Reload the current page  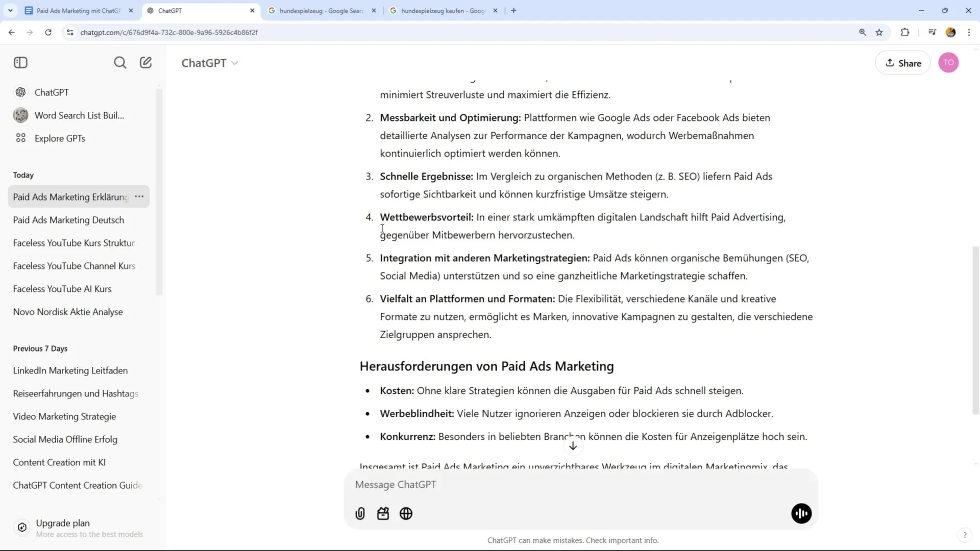tap(48, 32)
